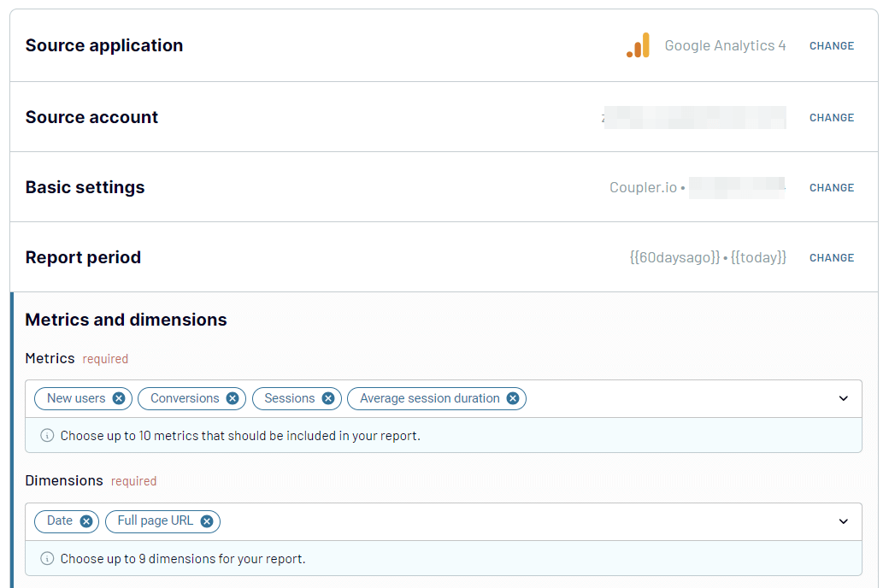Remove the Sessions metric chip

click(328, 398)
